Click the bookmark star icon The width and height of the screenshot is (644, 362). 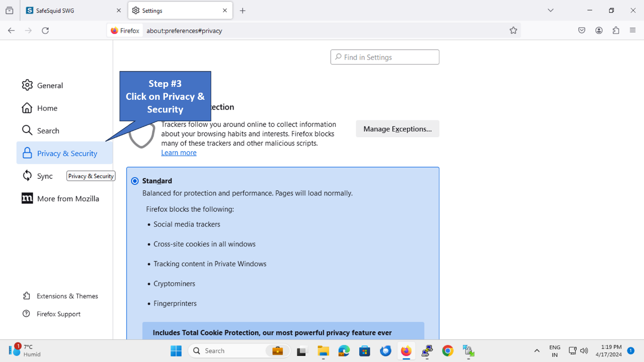click(513, 30)
